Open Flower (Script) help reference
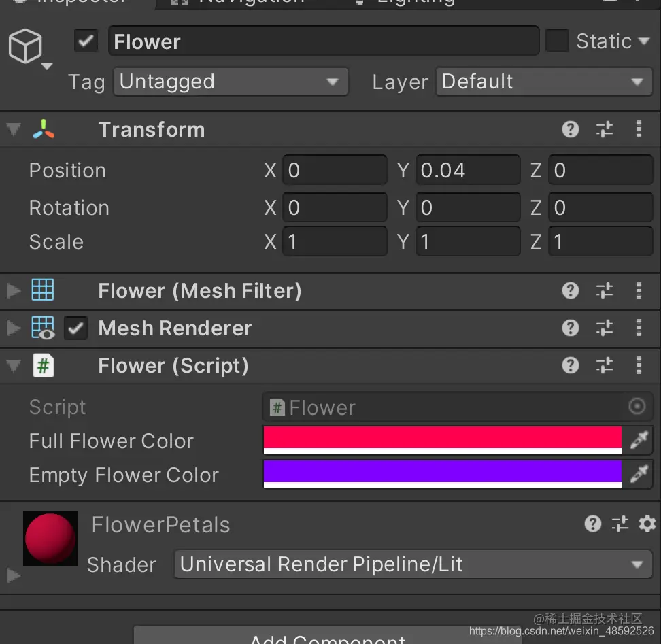The image size is (661, 644). [571, 365]
